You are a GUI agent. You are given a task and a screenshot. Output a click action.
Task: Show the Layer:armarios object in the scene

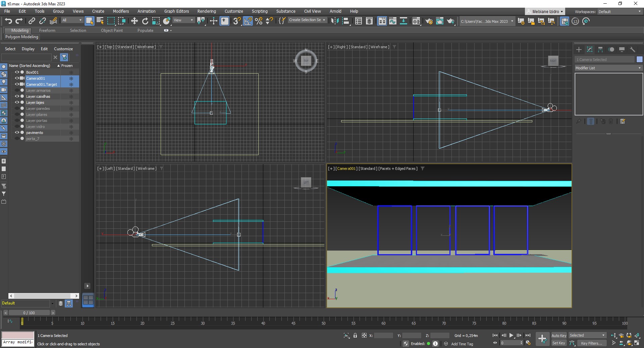coord(17,90)
